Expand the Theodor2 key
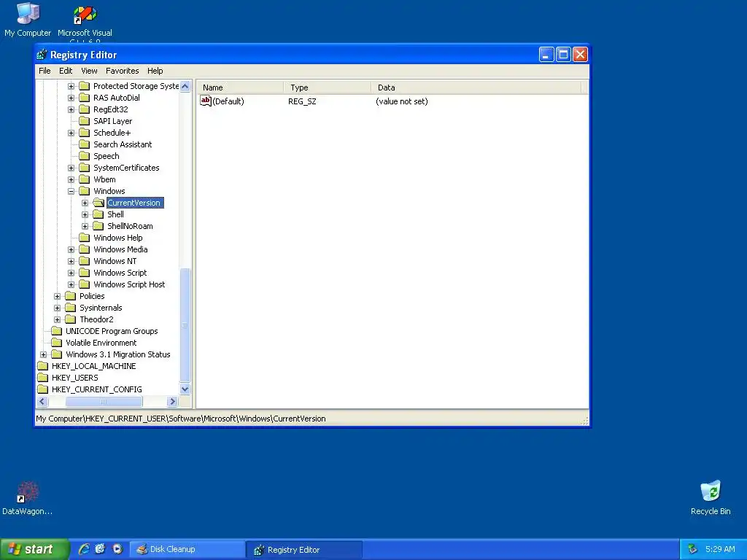 click(x=57, y=319)
